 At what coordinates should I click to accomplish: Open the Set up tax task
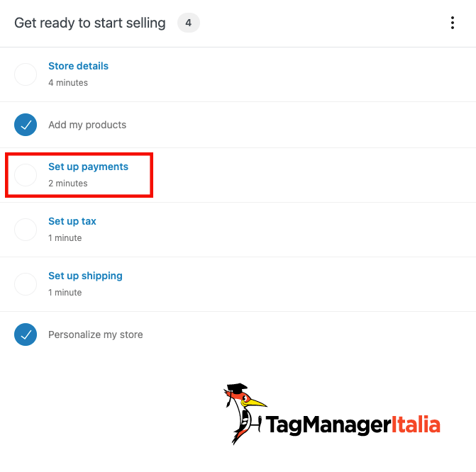click(72, 221)
